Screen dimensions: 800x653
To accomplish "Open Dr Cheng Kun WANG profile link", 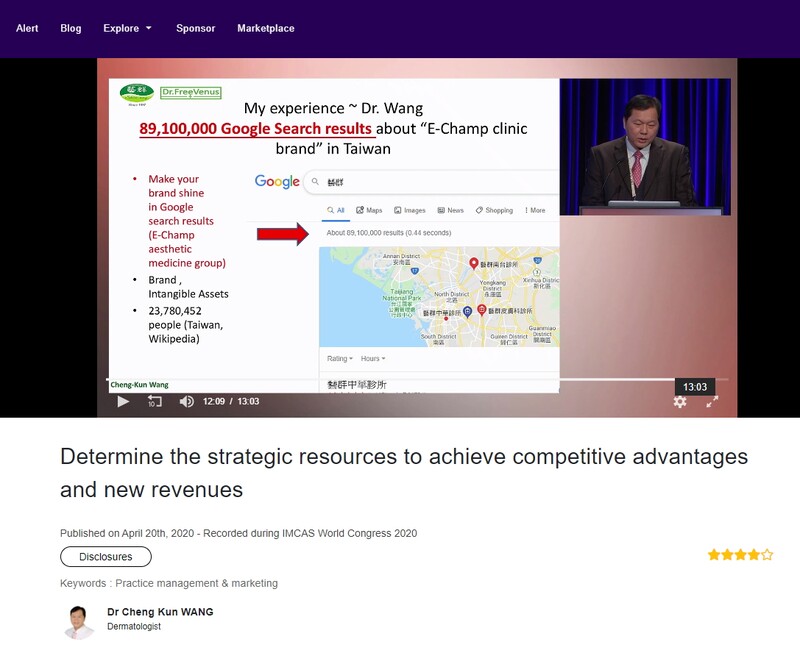I will click(160, 612).
